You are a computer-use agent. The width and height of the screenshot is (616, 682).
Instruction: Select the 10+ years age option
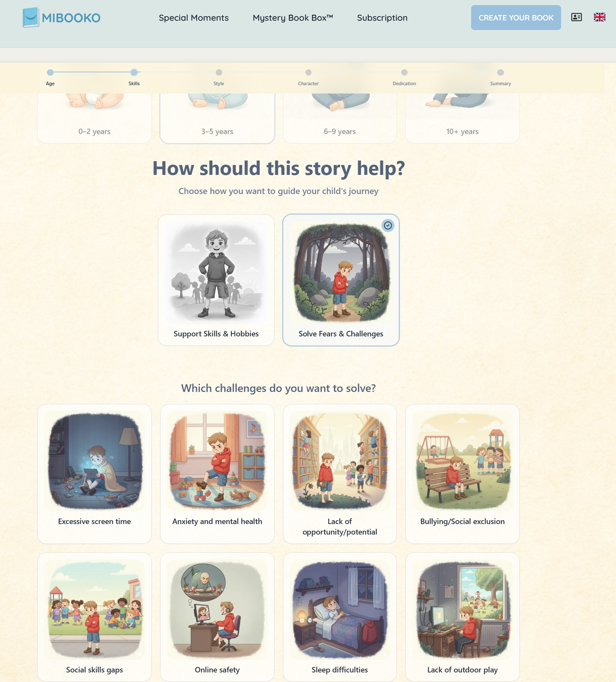(x=462, y=118)
